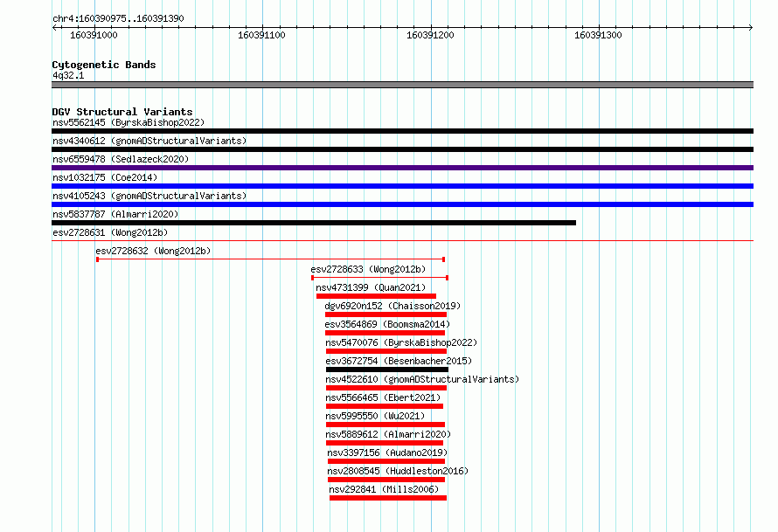Screen dimensions: 778x532
Task: Click nsv4731399 (Quan2021) label
Action: click(371, 287)
